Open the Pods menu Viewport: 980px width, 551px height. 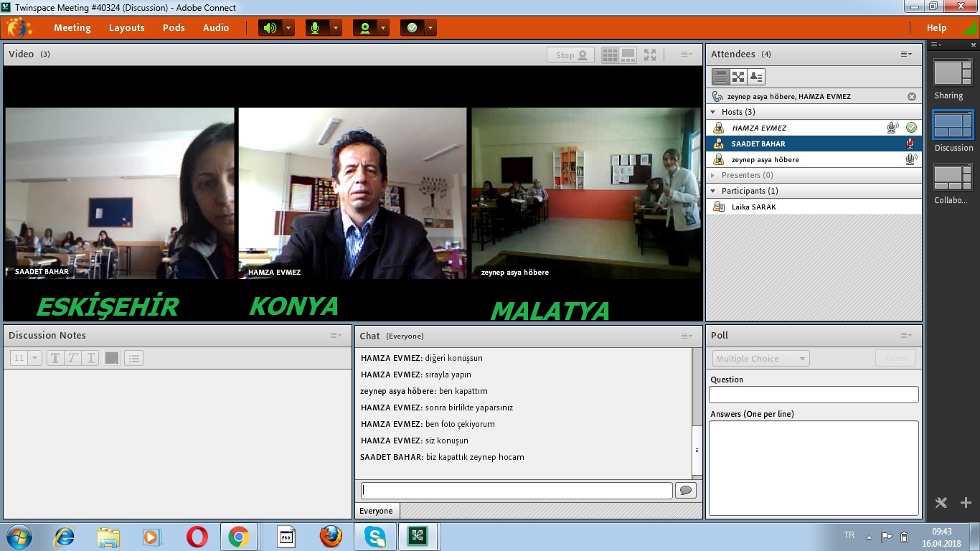[174, 28]
